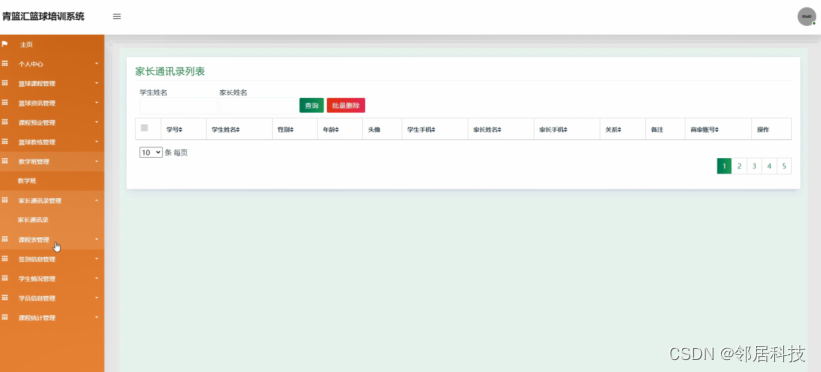821x372 pixels.
Task: Expand 课程统计管理 using its chevron
Action: pos(97,318)
